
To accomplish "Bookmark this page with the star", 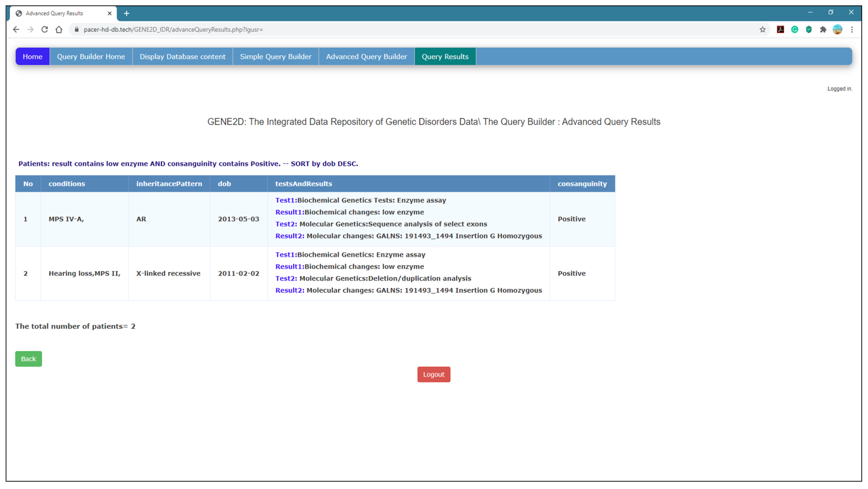I will point(763,30).
